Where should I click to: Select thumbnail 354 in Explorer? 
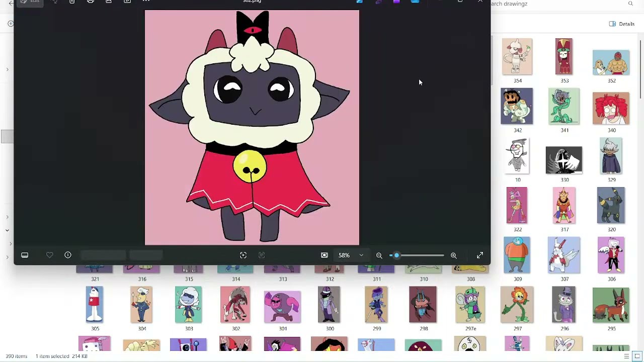(517, 56)
